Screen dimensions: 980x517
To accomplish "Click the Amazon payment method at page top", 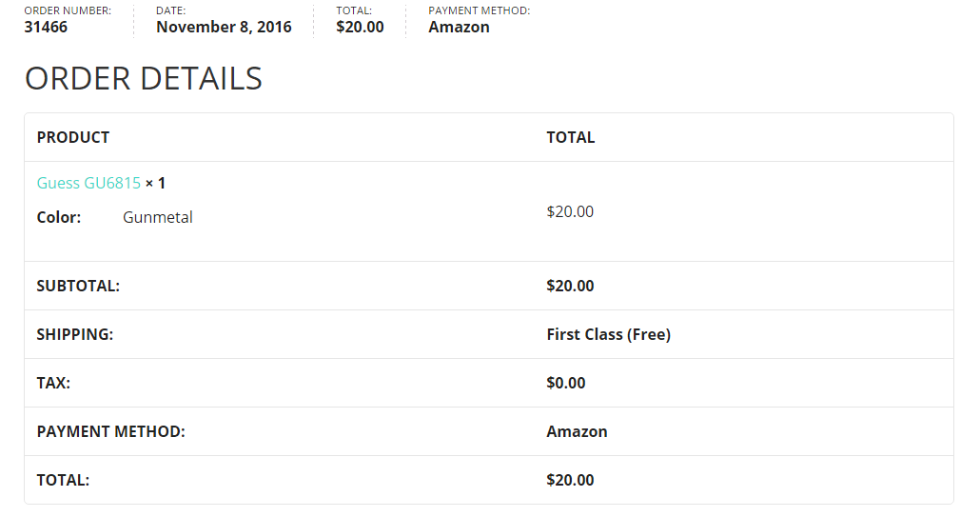I will (x=459, y=27).
